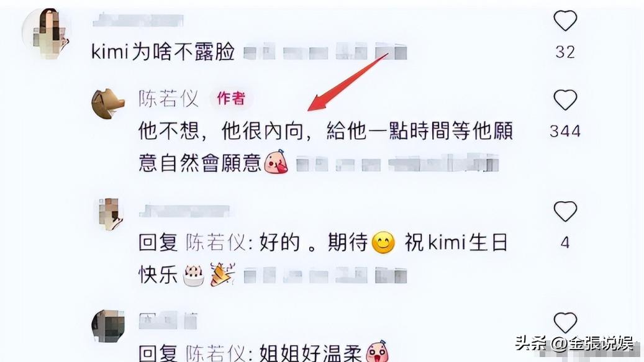The height and width of the screenshot is (362, 644).
Task: Like the '姐姐好温柔' reply
Action: [x=565, y=323]
